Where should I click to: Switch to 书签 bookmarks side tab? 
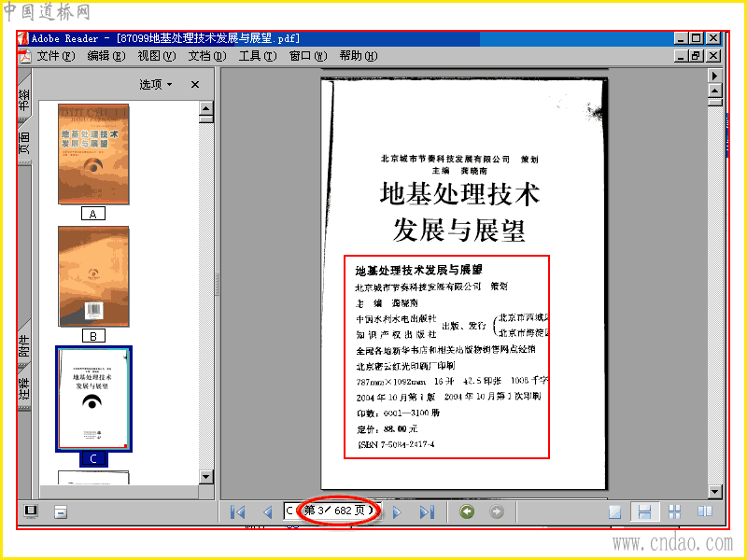click(x=25, y=99)
